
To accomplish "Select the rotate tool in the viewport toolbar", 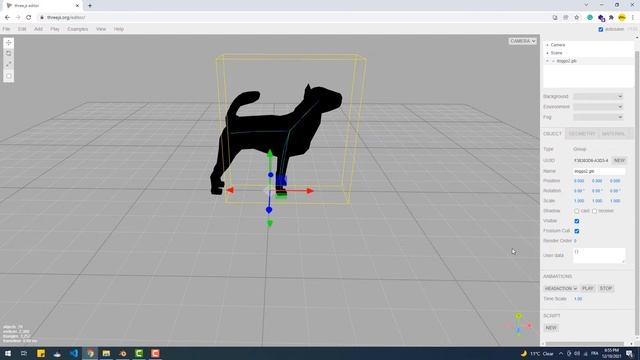I will (x=9, y=54).
